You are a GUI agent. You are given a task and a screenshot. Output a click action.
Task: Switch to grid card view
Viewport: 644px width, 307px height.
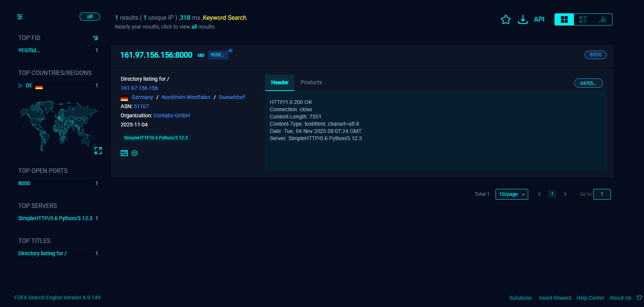tap(564, 19)
